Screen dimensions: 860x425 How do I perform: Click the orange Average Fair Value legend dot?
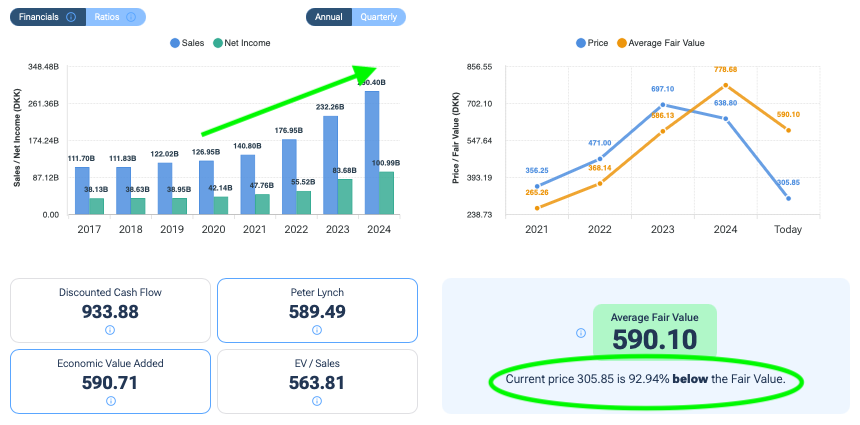(x=622, y=43)
